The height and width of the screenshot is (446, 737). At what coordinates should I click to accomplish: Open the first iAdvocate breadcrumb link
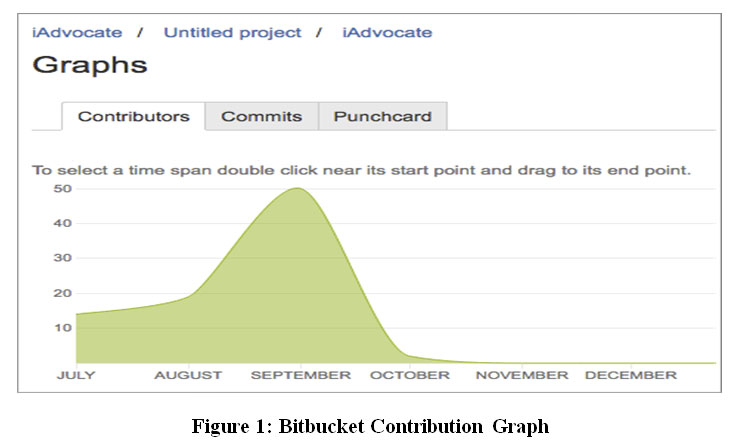tap(77, 32)
